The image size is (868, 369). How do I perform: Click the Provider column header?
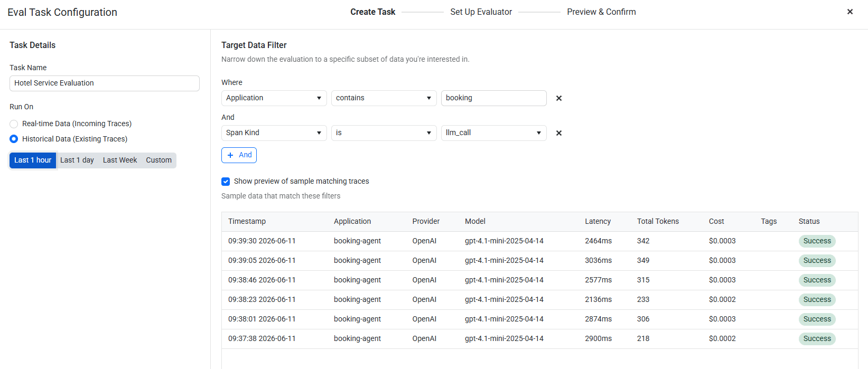[426, 222]
